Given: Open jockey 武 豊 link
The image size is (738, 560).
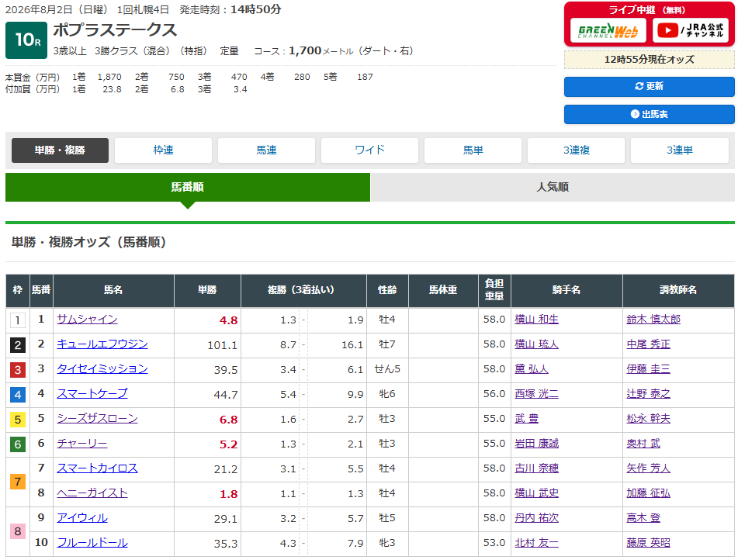Looking at the screenshot, I should pos(527,418).
